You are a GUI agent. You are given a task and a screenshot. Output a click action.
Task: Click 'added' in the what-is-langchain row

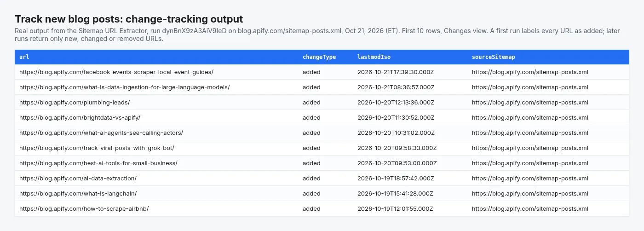[311, 194]
